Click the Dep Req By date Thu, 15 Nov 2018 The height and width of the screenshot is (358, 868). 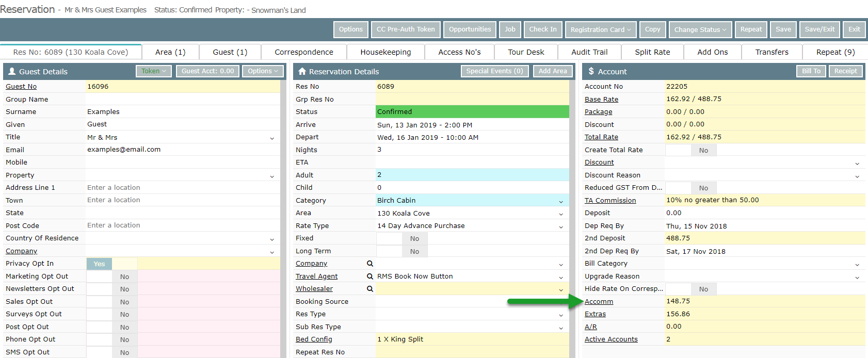point(765,226)
